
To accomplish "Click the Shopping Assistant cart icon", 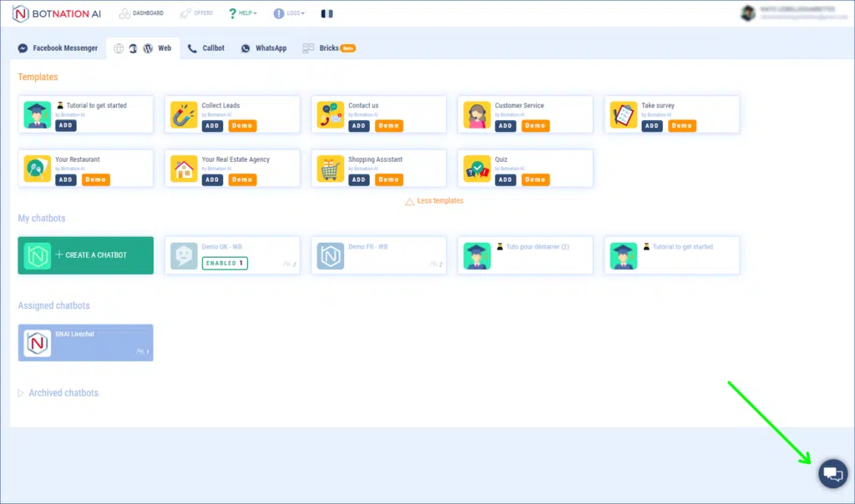I will pyautogui.click(x=331, y=169).
